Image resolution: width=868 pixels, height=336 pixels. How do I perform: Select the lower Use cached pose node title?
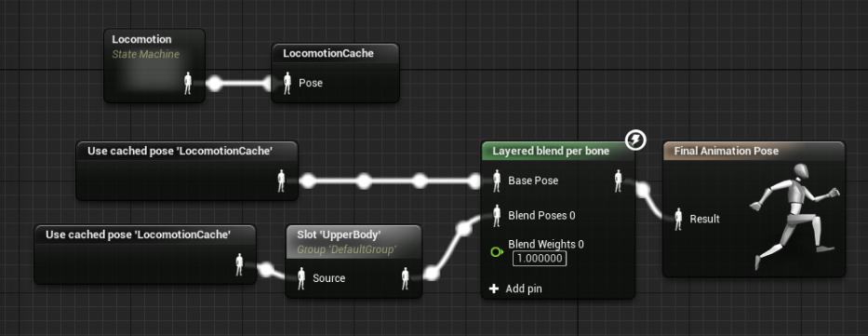pyautogui.click(x=138, y=235)
